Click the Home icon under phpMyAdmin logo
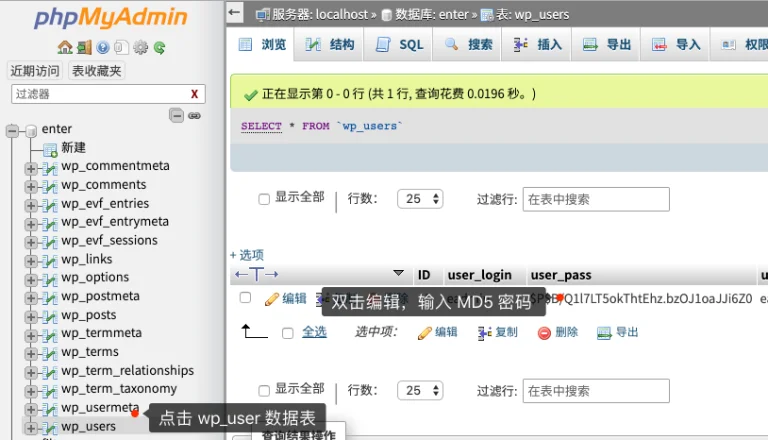 [x=65, y=47]
